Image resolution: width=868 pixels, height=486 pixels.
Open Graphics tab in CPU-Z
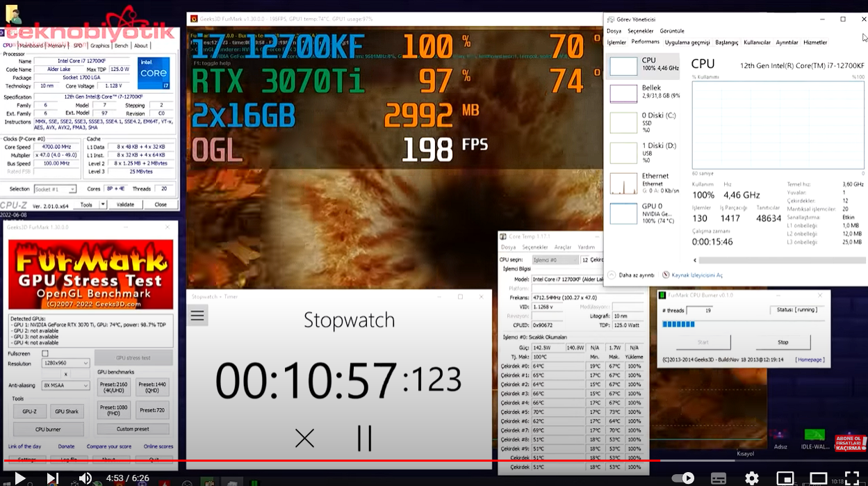100,45
